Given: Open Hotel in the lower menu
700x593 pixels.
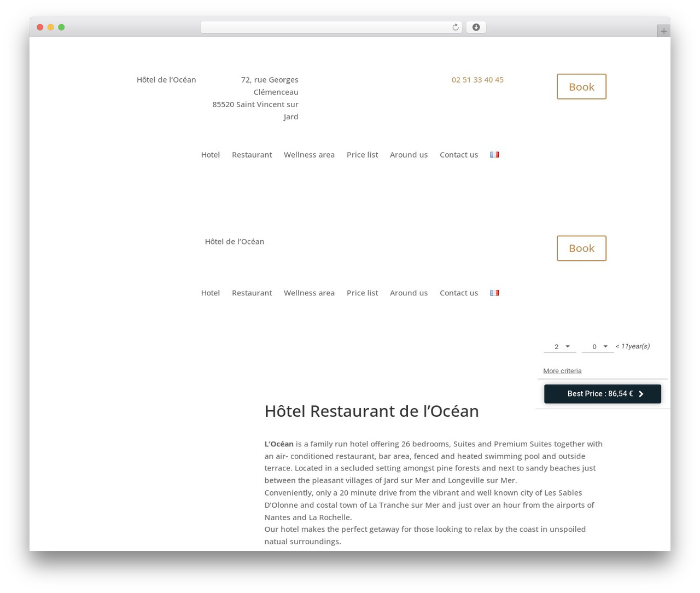Looking at the screenshot, I should (x=211, y=293).
